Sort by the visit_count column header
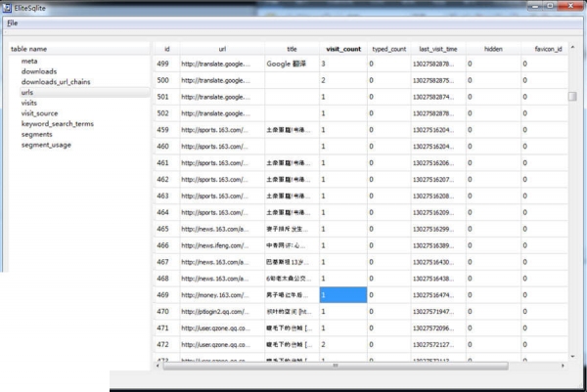 coord(342,48)
